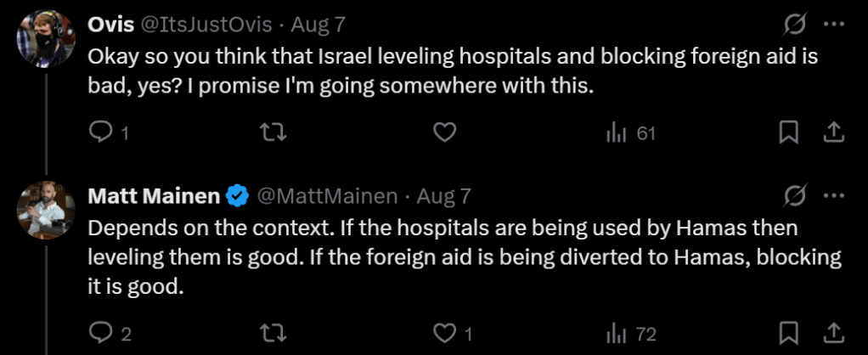Open Grok icon on Ovis's tweet

(794, 25)
